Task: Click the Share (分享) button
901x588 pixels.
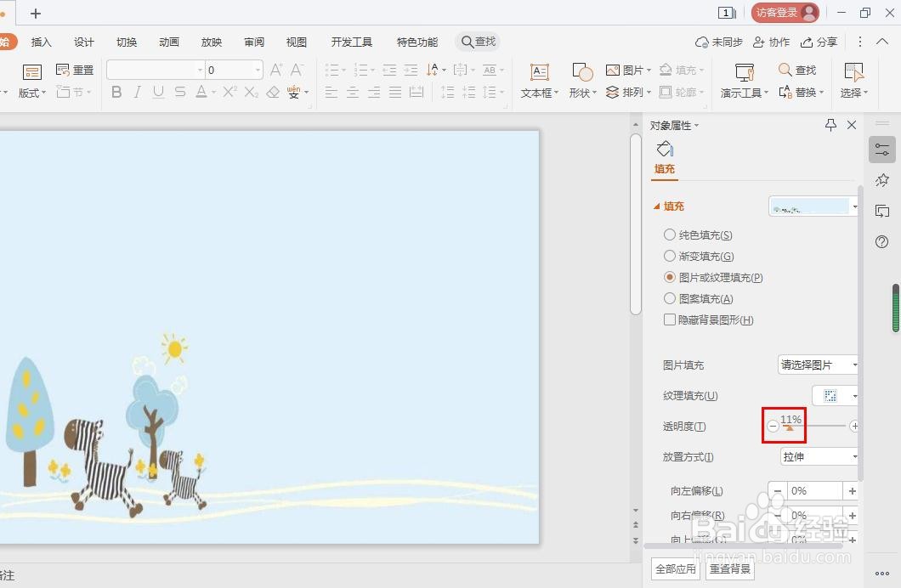Action: [819, 42]
